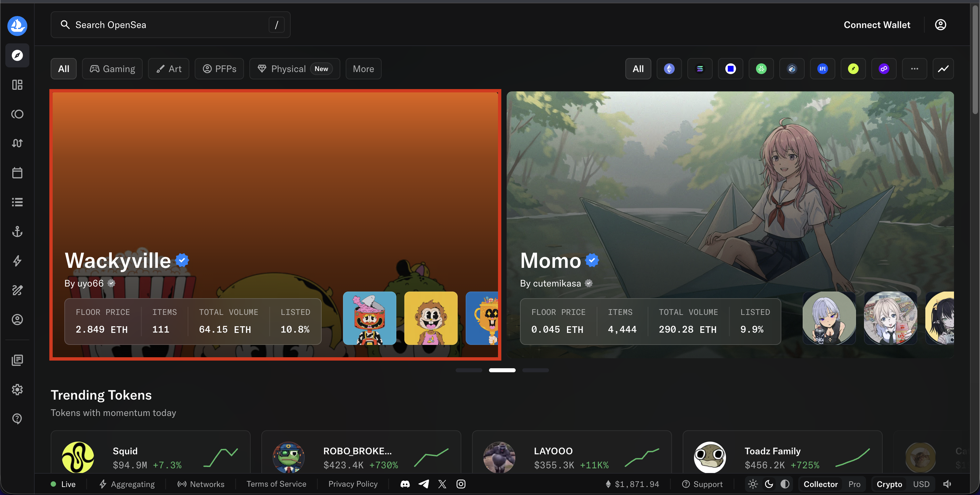Select the PFPs category tab

coord(219,69)
